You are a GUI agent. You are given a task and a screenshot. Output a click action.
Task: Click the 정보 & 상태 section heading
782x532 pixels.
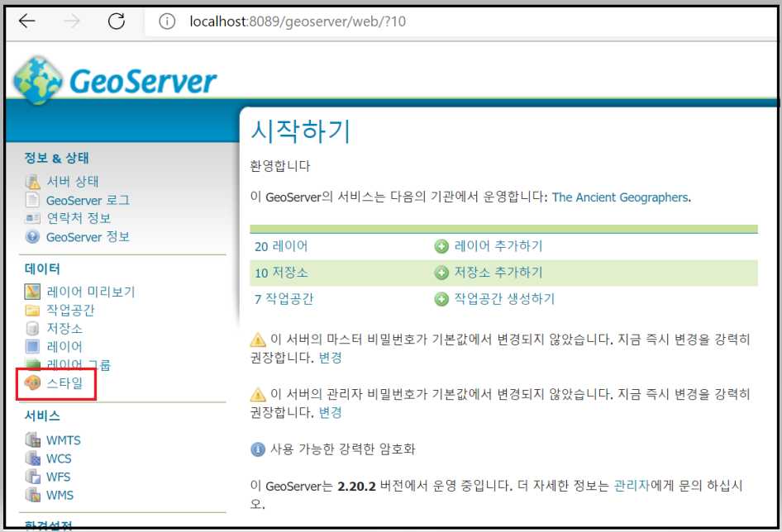[56, 158]
